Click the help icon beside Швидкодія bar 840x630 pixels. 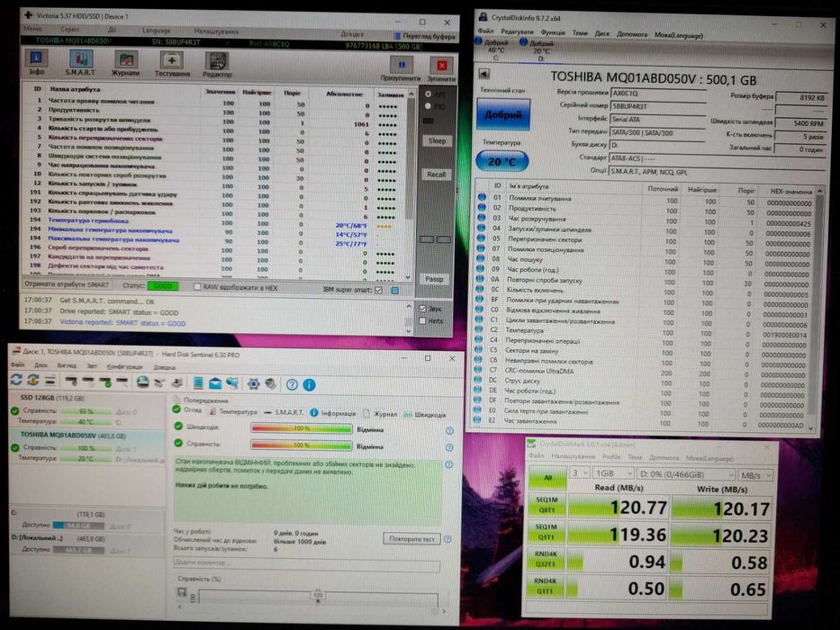coord(449,431)
